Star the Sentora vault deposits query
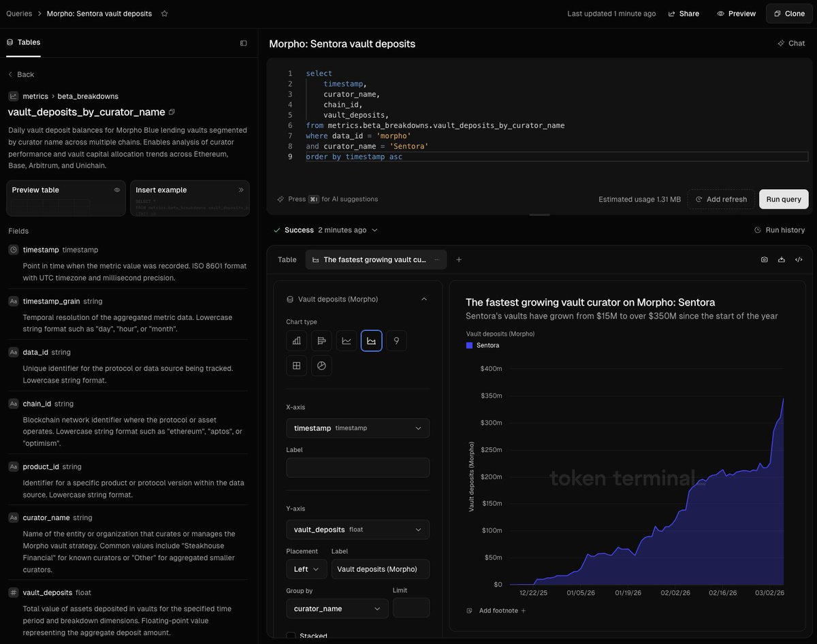817x644 pixels. pos(164,14)
